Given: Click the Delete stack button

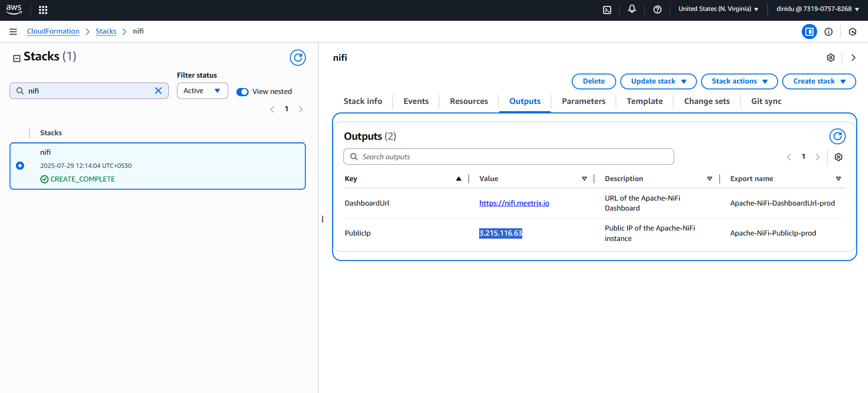Looking at the screenshot, I should (593, 81).
